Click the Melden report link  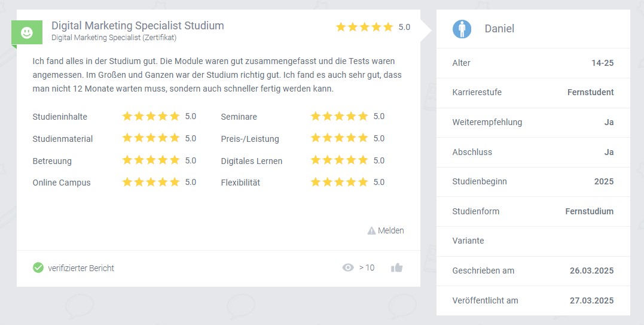390,230
